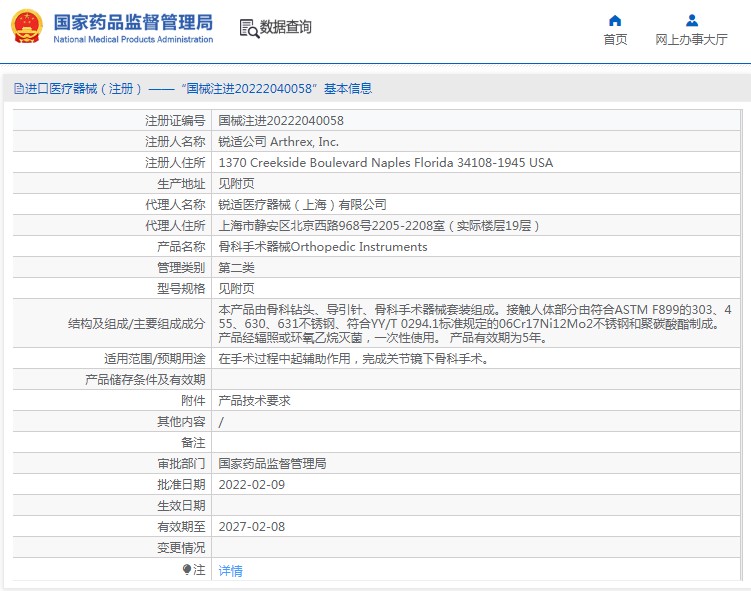Viewport: 751px width, 591px height.
Task: Click the 附件 label
Action: (193, 401)
